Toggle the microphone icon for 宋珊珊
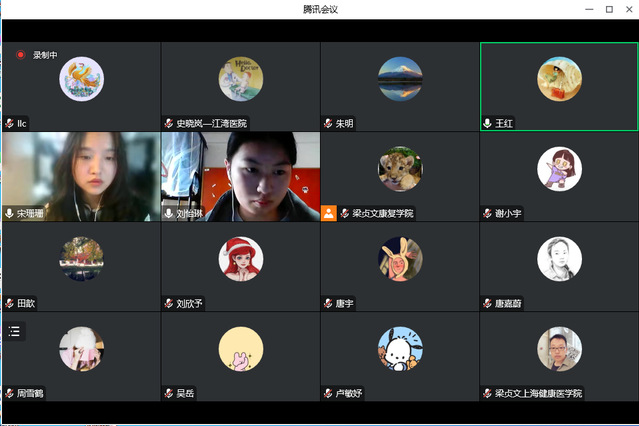639x426 pixels. (x=9, y=214)
